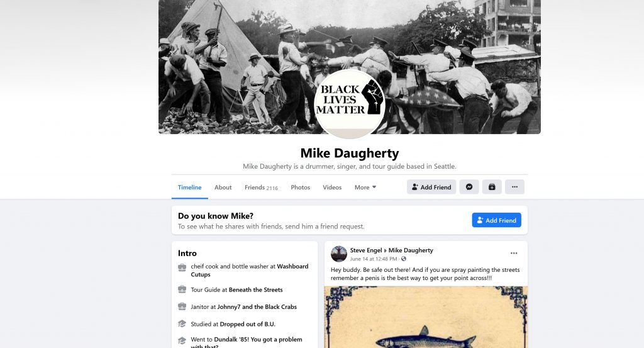Viewport: 644px width, 348px height.
Task: Go to the Videos tab
Action: (x=332, y=188)
